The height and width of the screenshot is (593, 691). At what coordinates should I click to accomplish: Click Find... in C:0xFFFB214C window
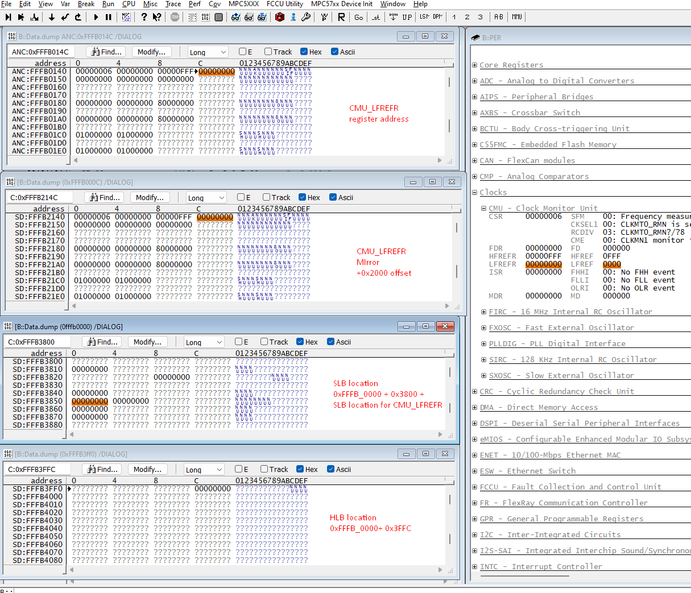pos(104,197)
